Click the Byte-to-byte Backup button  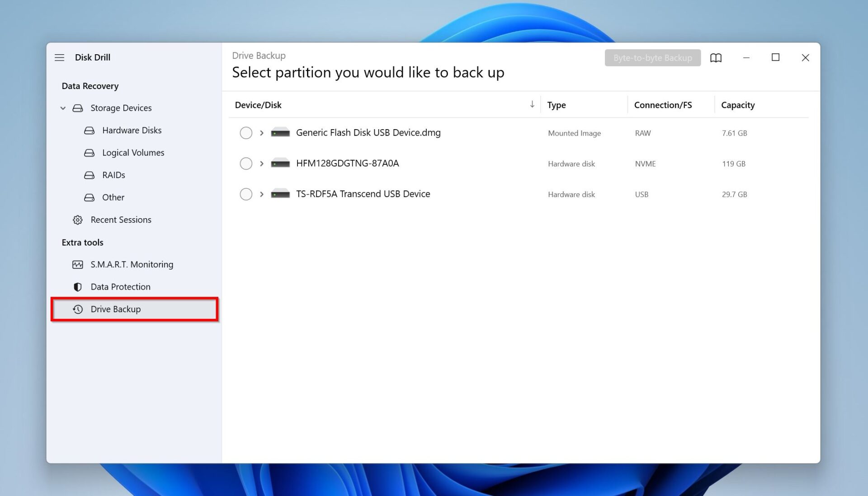(652, 58)
